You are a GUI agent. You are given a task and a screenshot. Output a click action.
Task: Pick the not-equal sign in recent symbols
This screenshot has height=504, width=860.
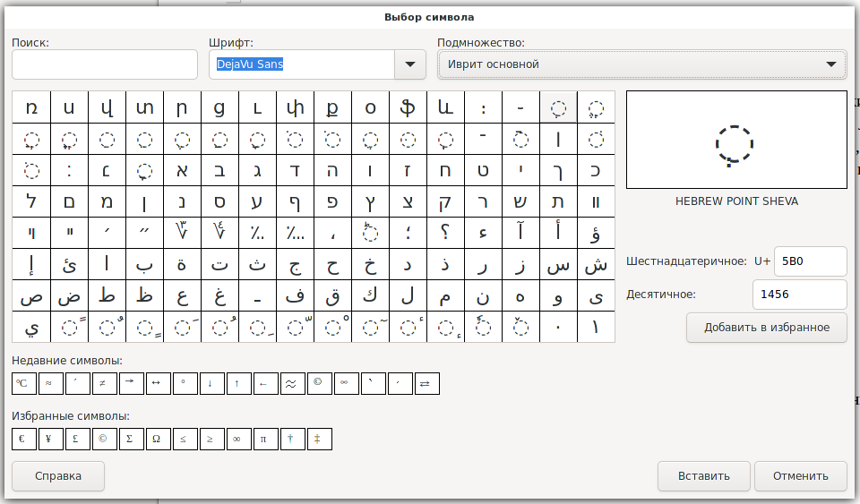point(105,384)
